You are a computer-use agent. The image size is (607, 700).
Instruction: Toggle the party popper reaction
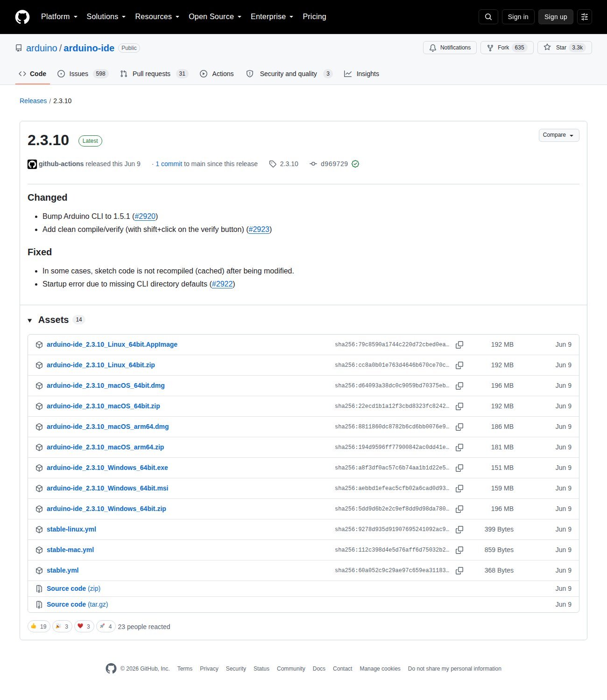[x=62, y=626]
